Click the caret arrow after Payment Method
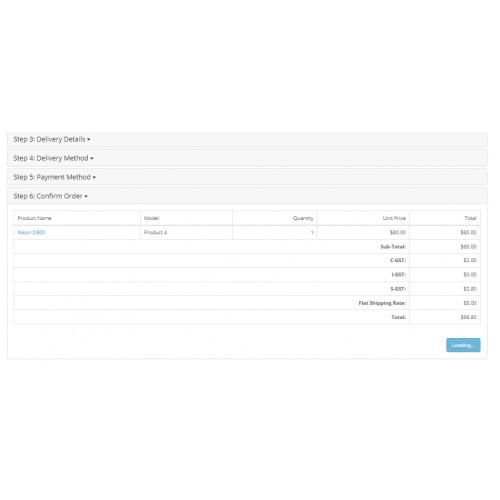500x500 pixels. (x=94, y=178)
